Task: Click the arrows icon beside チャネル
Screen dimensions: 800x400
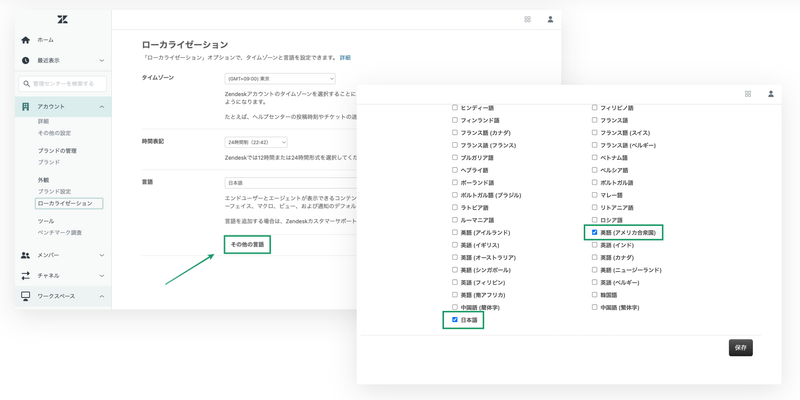Action: [26, 276]
